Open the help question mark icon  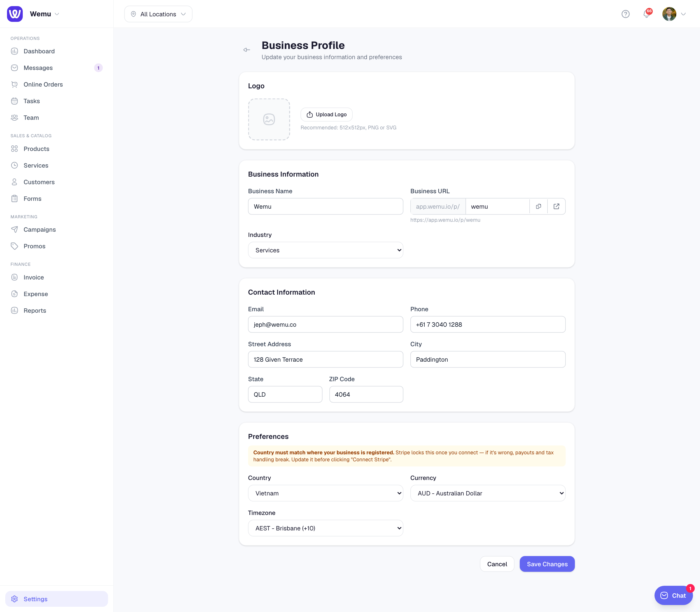click(626, 14)
